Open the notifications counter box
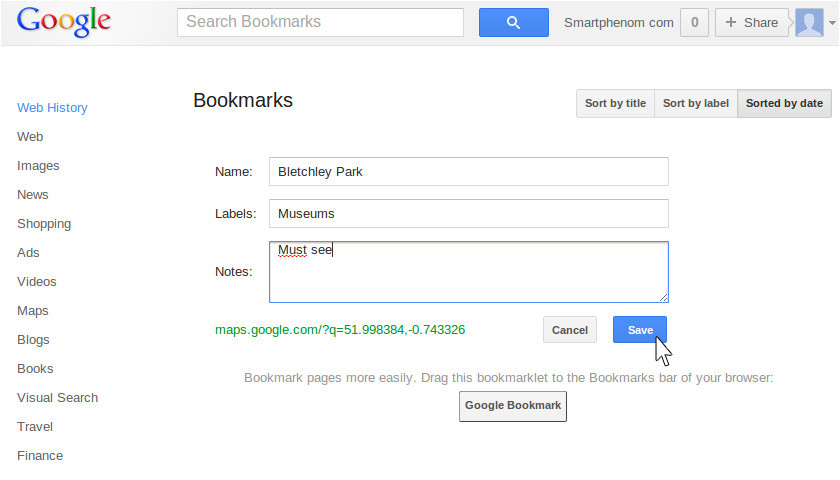 coord(694,22)
